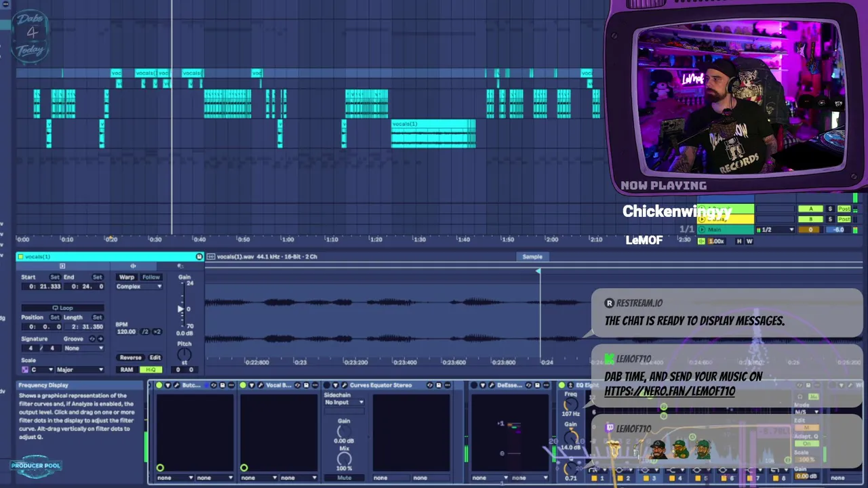
Task: Toggle the H height-fit button
Action: 740,241
